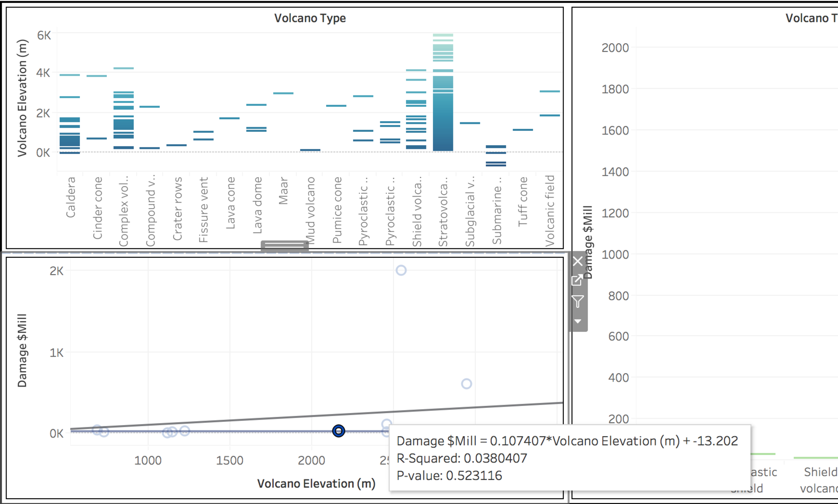Click scatter plot Damage $Mill y-axis title
Image resolution: width=838 pixels, height=504 pixels.
22,350
